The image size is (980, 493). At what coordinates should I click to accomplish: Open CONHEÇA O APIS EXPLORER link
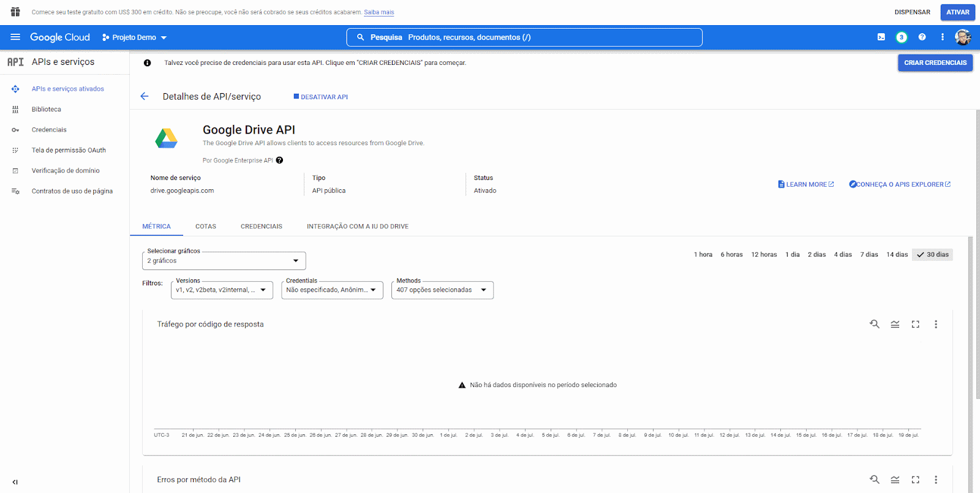tap(900, 184)
